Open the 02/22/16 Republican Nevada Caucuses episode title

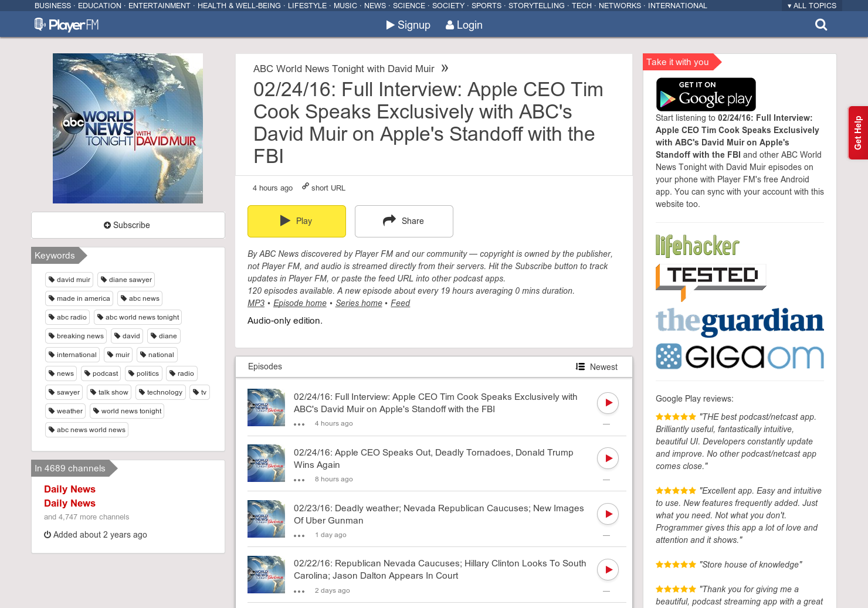440,569
